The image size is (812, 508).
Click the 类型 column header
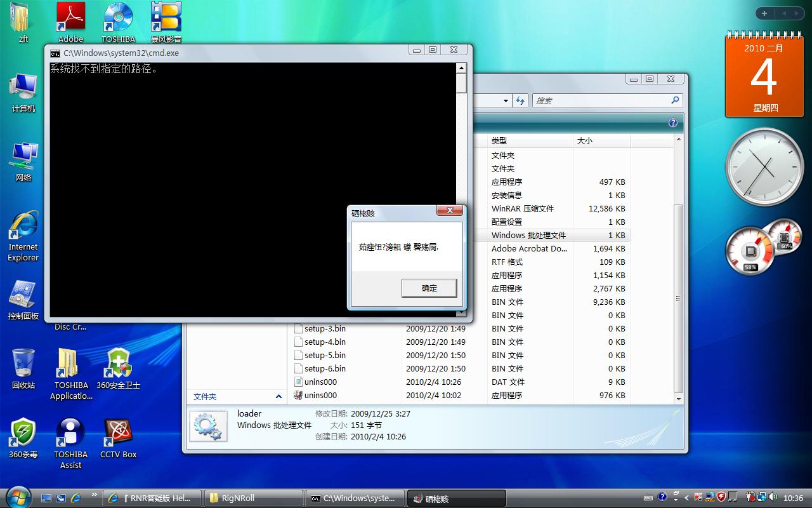[x=499, y=140]
